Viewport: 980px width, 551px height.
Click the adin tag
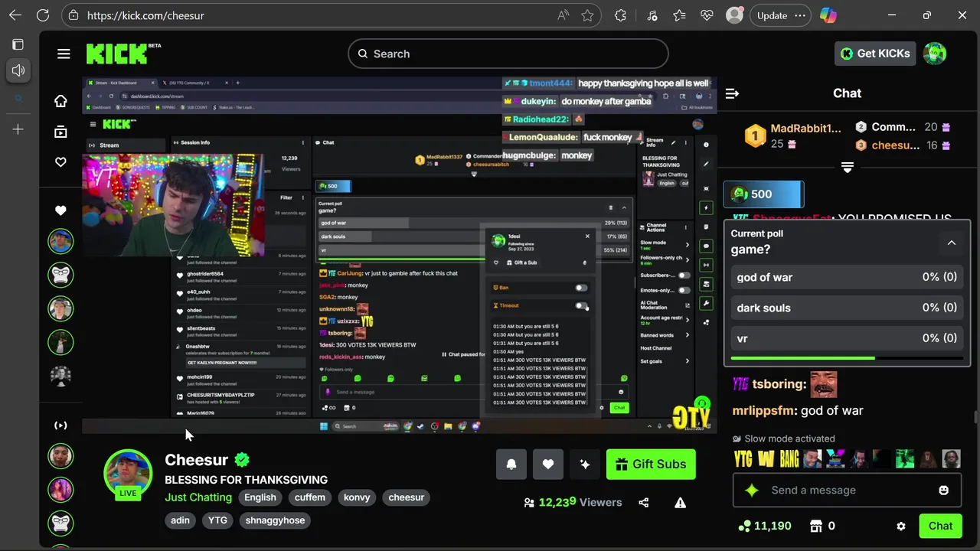[181, 520]
